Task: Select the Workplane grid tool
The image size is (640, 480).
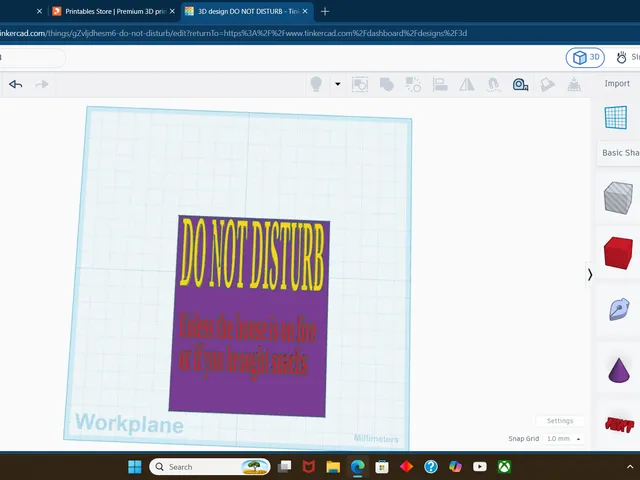Action: (616, 118)
